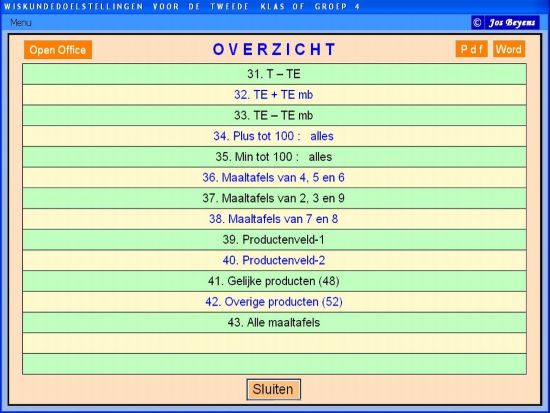Open 40. Productenveld-2 row
The image size is (550, 413).
tap(274, 260)
